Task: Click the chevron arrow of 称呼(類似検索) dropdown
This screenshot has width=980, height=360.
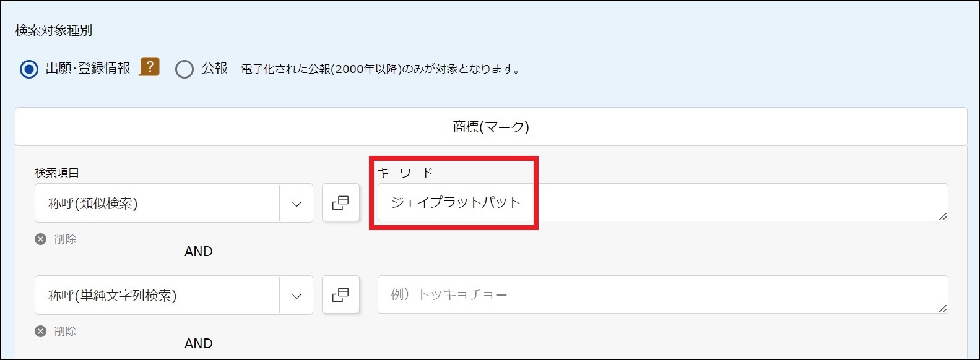Action: tap(297, 204)
